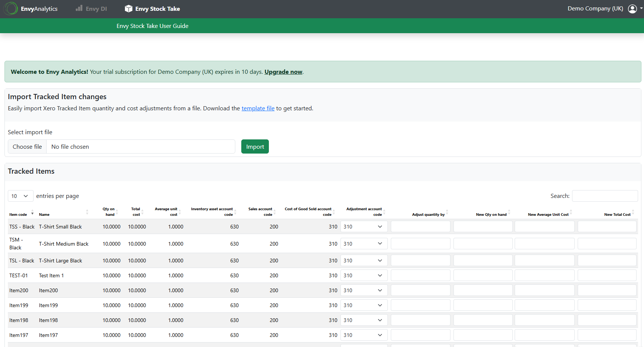Sort by Sales account code column

tap(275, 212)
